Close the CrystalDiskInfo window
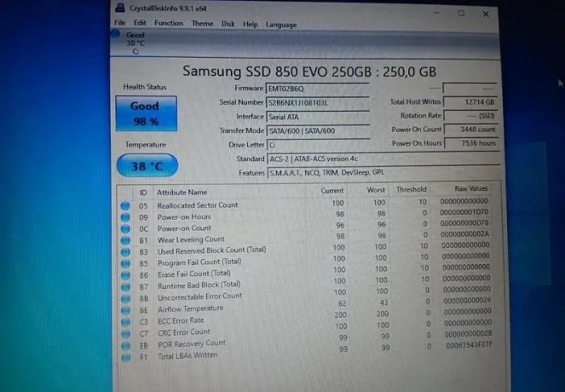Viewport: 565px width, 392px height. 486,14
